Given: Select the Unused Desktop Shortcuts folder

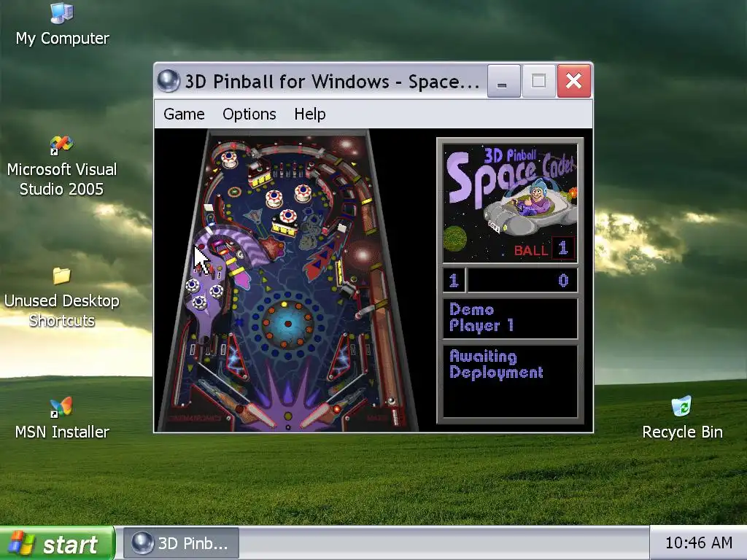Looking at the screenshot, I should 61,297.
